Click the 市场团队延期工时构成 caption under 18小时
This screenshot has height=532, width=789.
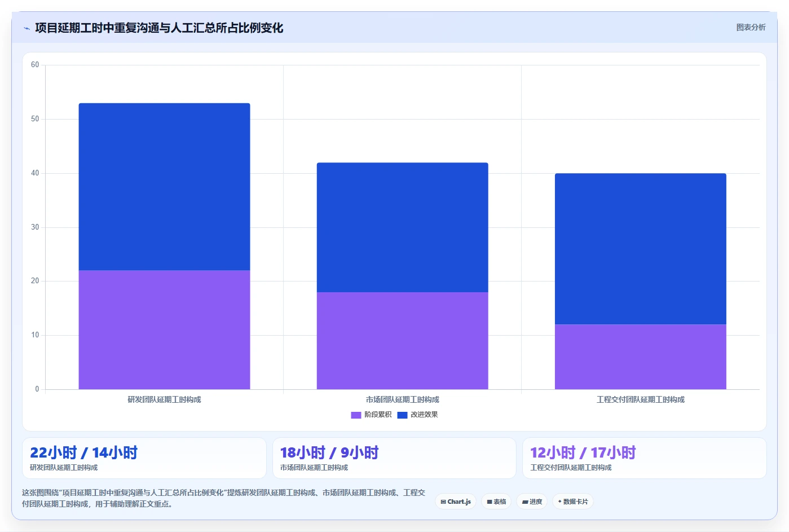(314, 468)
